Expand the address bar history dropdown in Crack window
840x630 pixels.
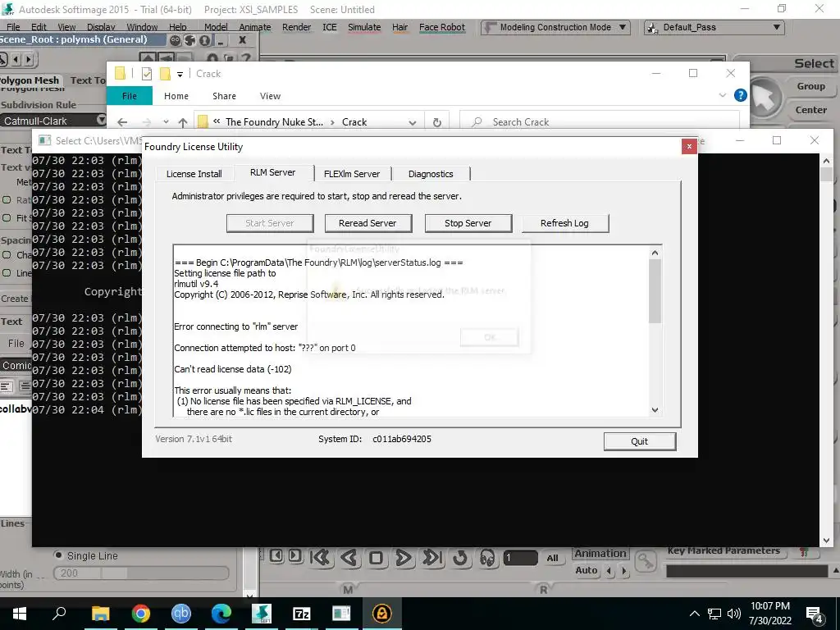click(x=412, y=122)
